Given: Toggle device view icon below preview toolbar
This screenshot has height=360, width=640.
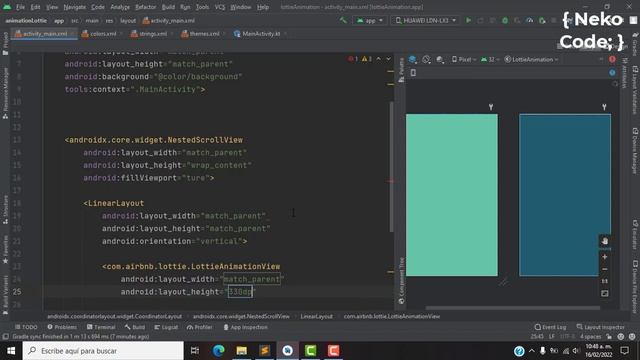Looking at the screenshot, I should 413,73.
